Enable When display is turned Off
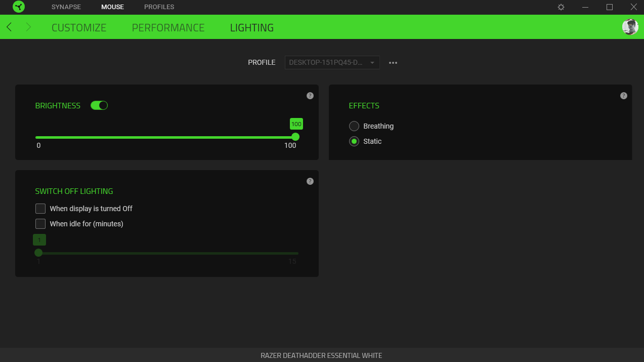 (x=40, y=209)
